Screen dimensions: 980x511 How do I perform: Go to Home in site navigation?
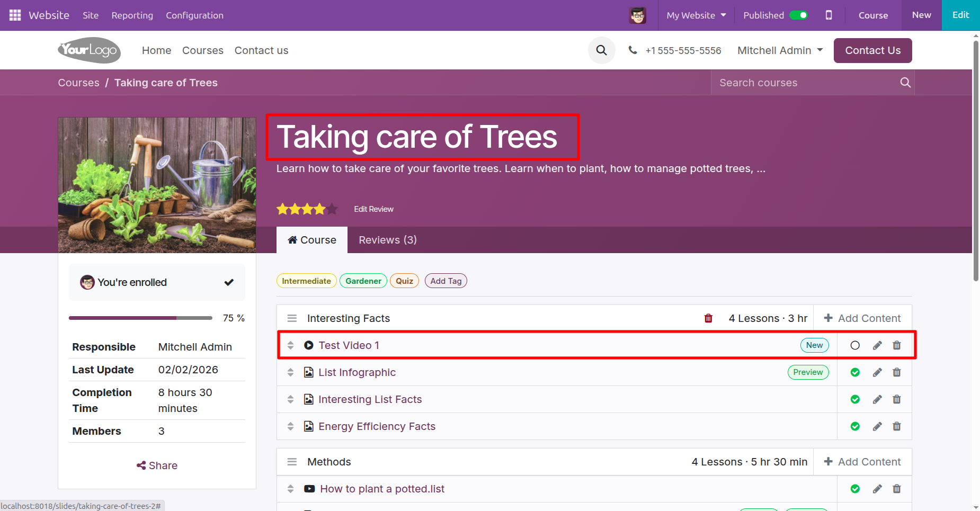pyautogui.click(x=156, y=50)
